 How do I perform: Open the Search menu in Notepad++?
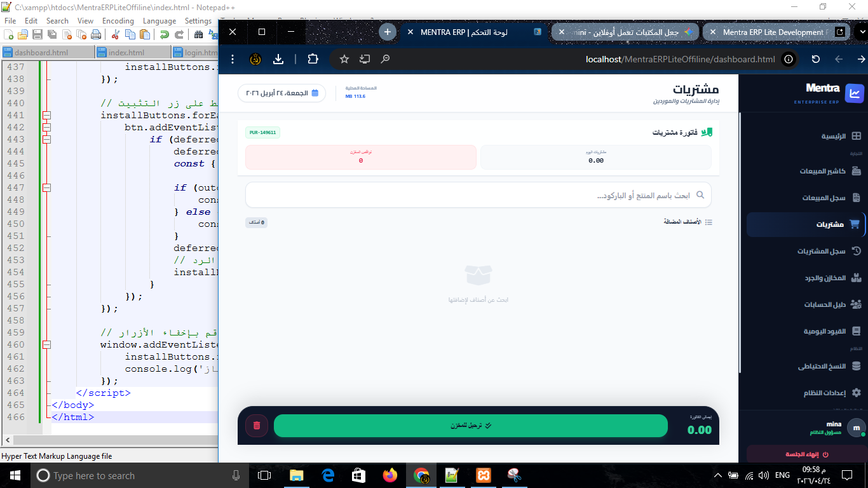click(57, 20)
